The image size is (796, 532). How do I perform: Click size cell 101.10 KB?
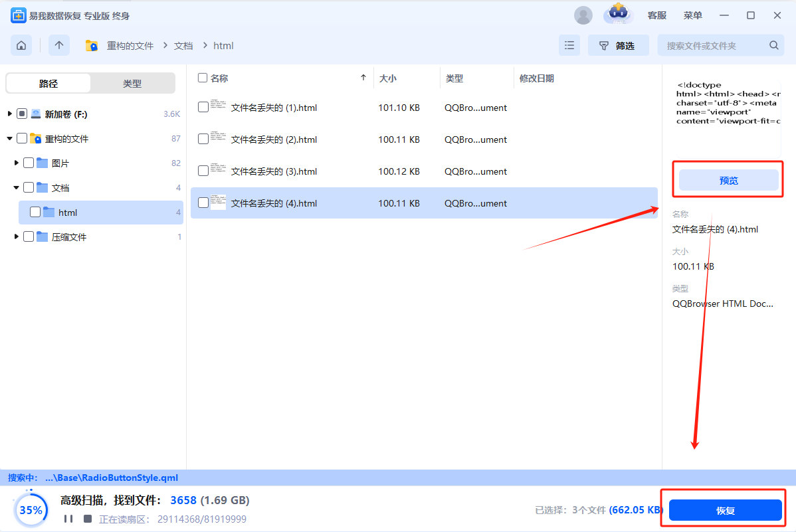pyautogui.click(x=399, y=108)
